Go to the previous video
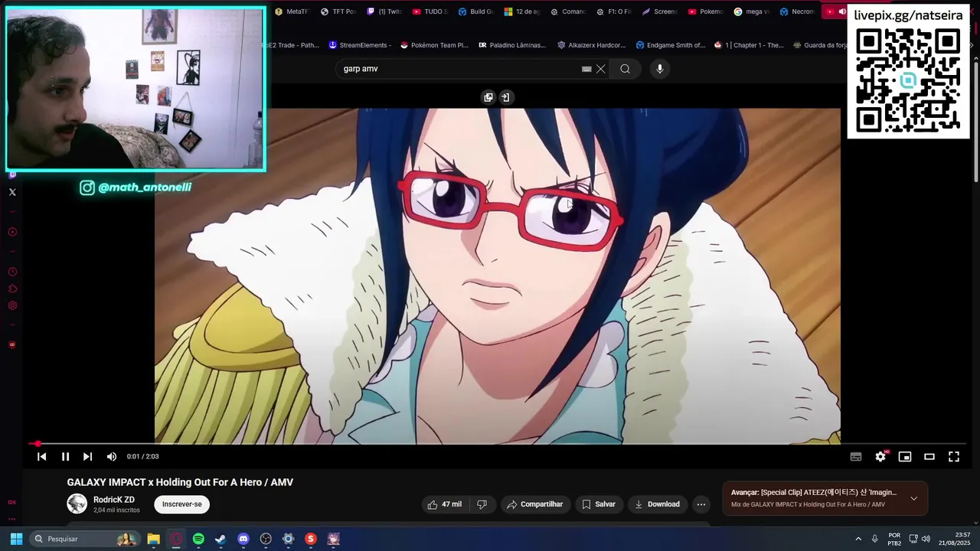Image resolution: width=980 pixels, height=551 pixels. [x=42, y=457]
